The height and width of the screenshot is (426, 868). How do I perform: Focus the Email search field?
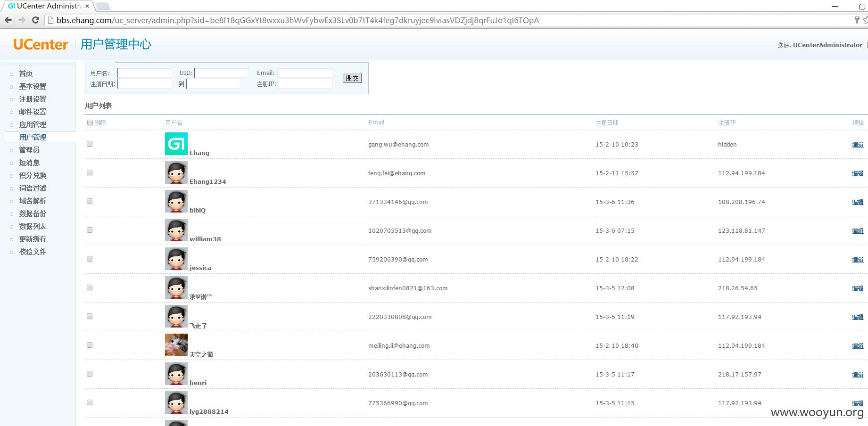click(x=305, y=73)
